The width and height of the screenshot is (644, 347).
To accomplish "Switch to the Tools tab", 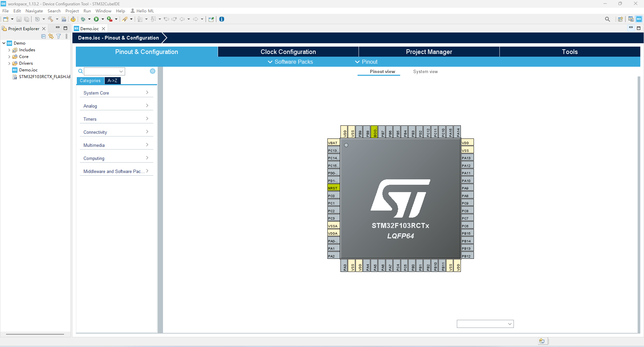I will tap(570, 52).
